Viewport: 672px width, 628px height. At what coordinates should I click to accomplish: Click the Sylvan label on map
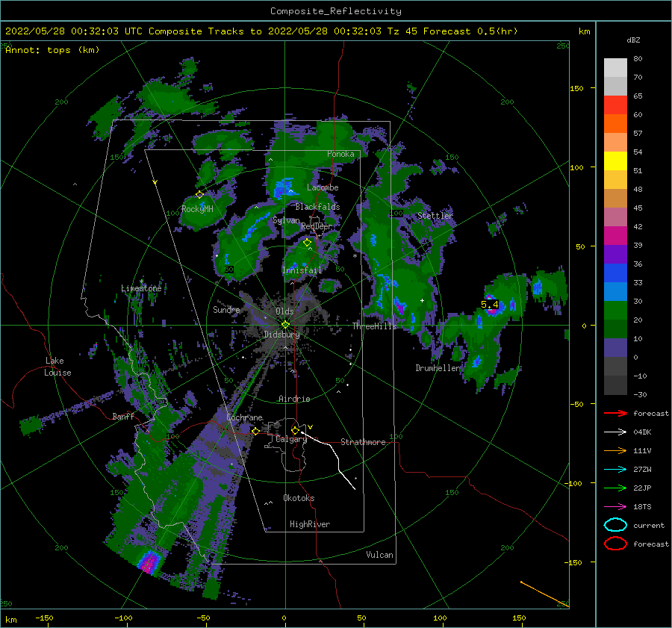[x=286, y=220]
